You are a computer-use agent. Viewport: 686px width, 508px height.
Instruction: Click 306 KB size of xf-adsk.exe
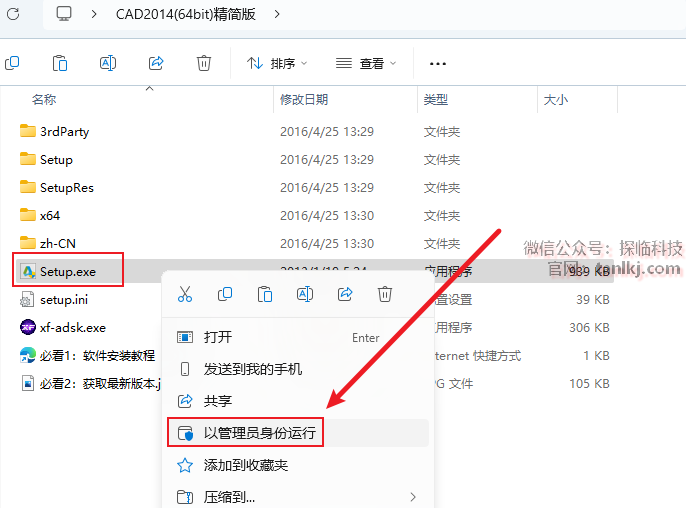(589, 328)
